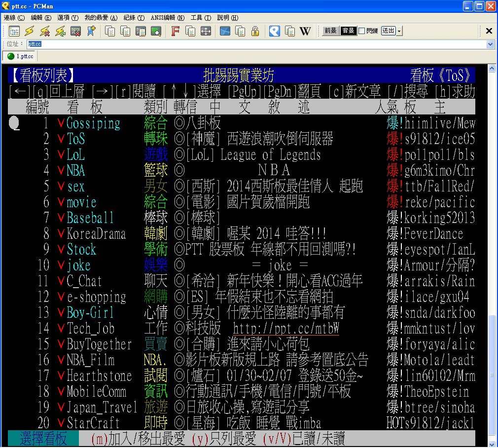Image resolution: width=498 pixels, height=448 pixels.
Task: Click the StarCraft board name
Action: (x=93, y=423)
